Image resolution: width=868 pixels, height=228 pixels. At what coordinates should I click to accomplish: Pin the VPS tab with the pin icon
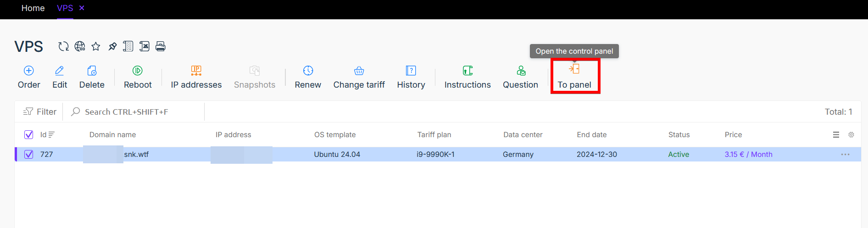click(x=112, y=46)
